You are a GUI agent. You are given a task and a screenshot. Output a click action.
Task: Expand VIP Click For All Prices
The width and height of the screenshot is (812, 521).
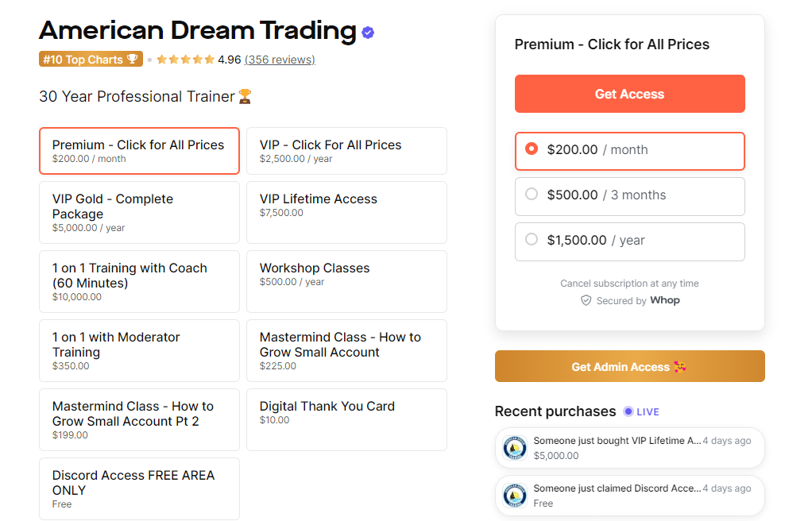tap(346, 151)
